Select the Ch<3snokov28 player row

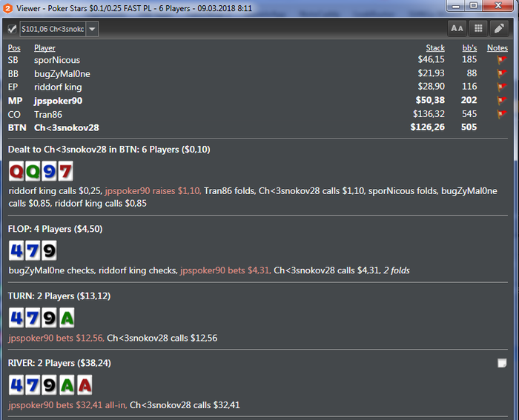[x=257, y=127]
